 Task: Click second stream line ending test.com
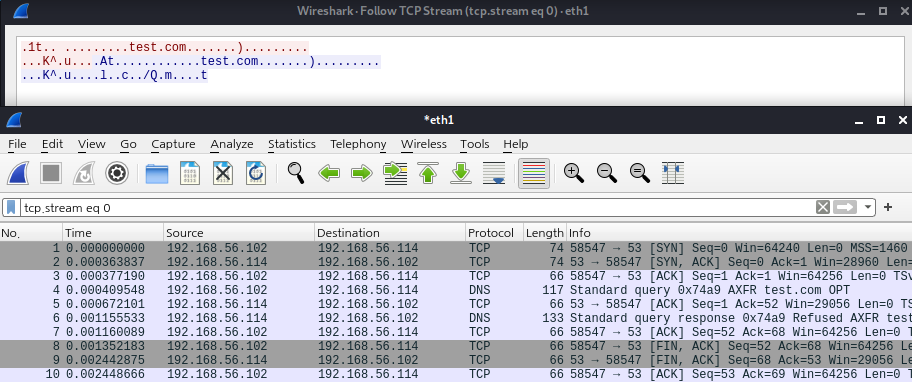[201, 62]
